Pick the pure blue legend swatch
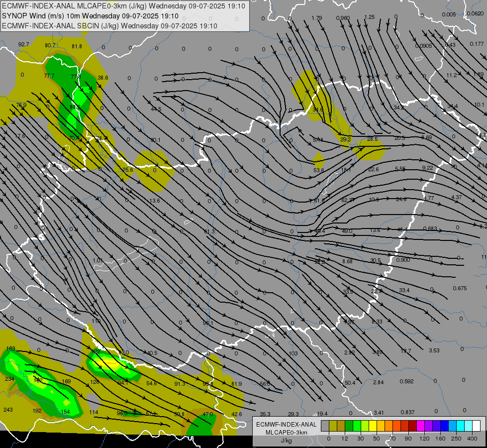 (444, 426)
